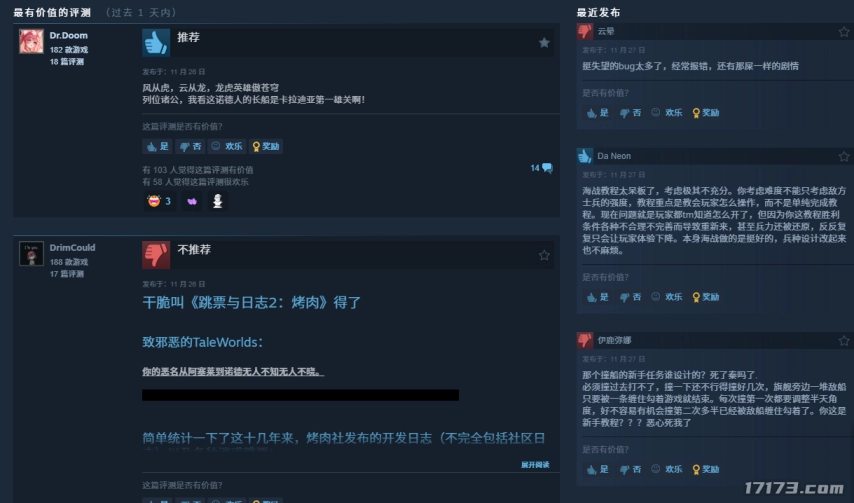Open the 14 comments bubble on Dr.Doom's review
This screenshot has height=503, width=854.
(x=541, y=168)
